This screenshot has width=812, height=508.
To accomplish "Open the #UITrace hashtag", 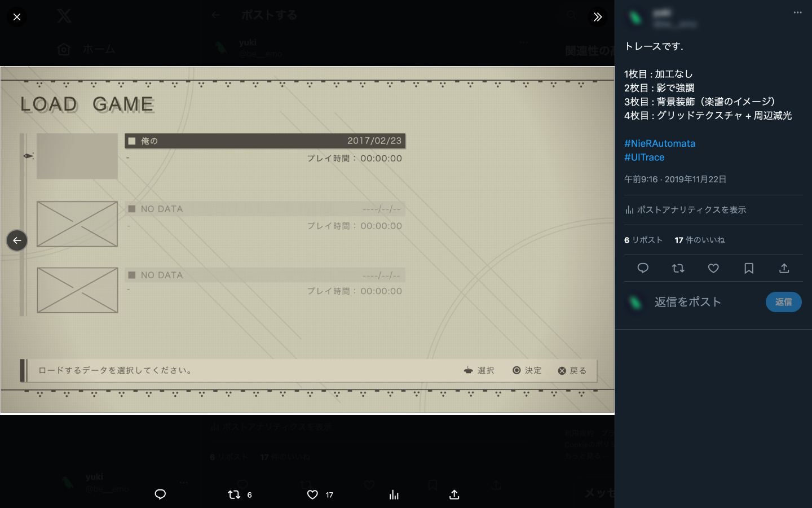I will pos(645,157).
